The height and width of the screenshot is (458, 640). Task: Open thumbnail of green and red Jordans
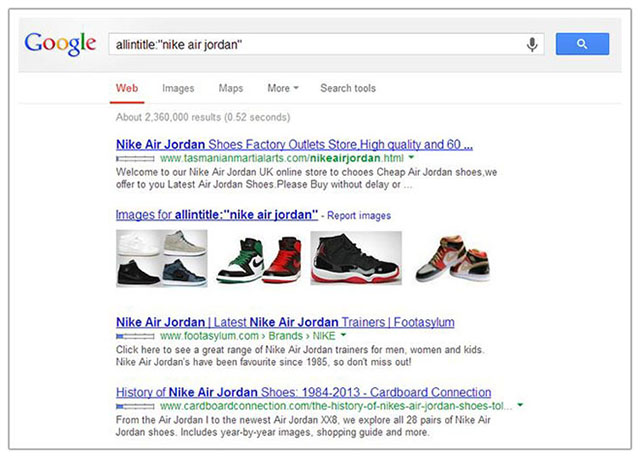tap(259, 259)
